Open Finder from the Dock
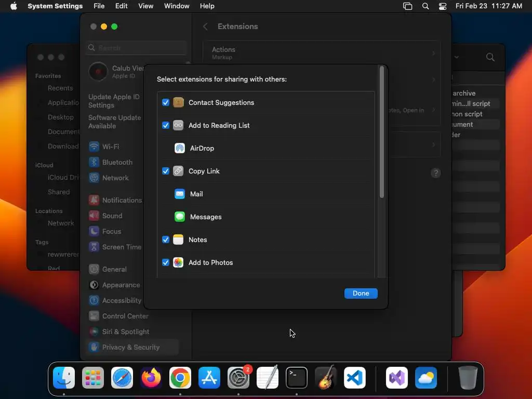The width and height of the screenshot is (532, 399). (x=64, y=378)
